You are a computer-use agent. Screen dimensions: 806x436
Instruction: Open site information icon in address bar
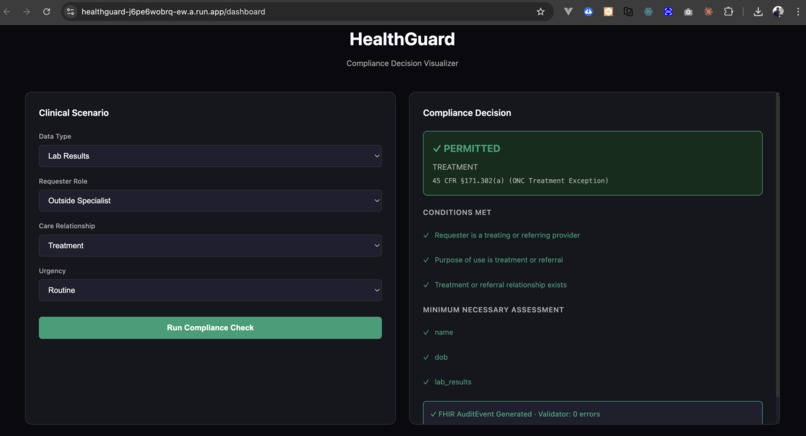coord(70,11)
